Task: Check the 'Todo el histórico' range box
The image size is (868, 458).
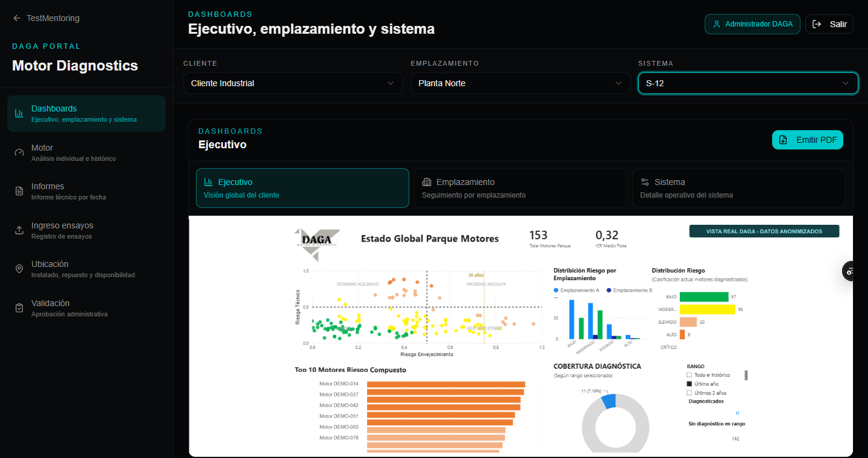Action: click(x=690, y=375)
